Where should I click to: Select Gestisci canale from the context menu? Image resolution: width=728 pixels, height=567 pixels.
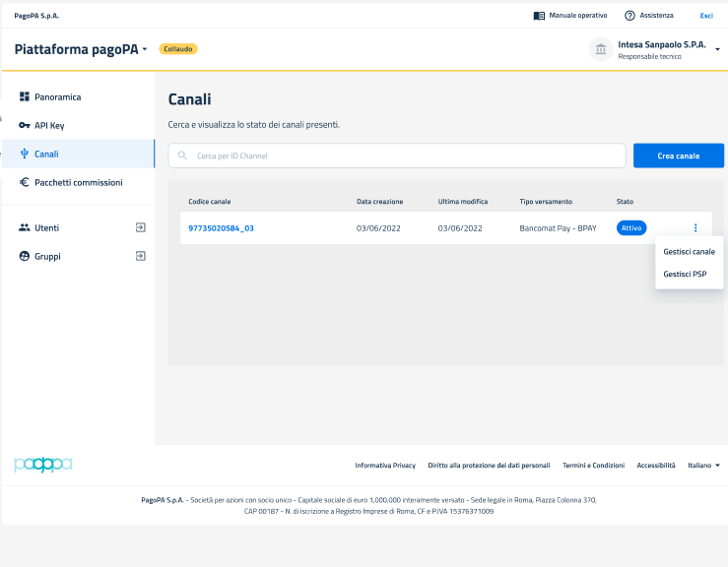tap(689, 252)
